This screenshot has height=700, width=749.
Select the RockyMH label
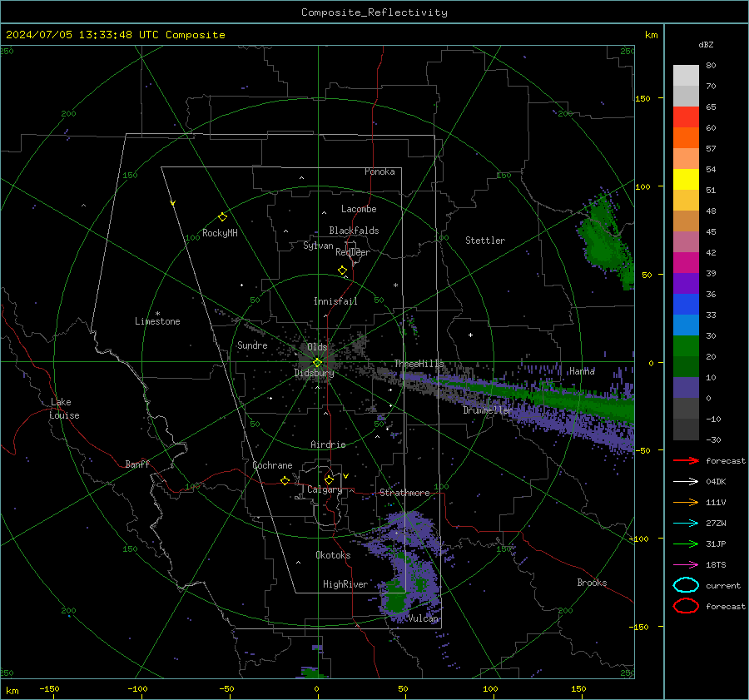(x=220, y=233)
